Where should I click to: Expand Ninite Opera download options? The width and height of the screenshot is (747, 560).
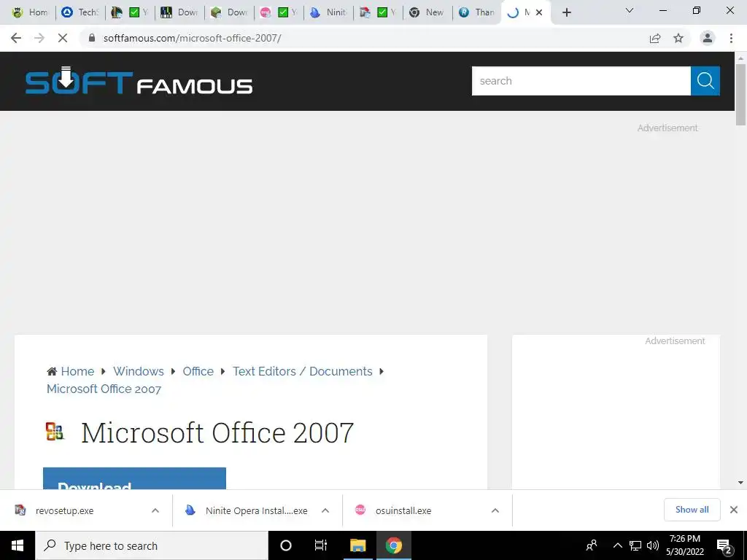(325, 510)
